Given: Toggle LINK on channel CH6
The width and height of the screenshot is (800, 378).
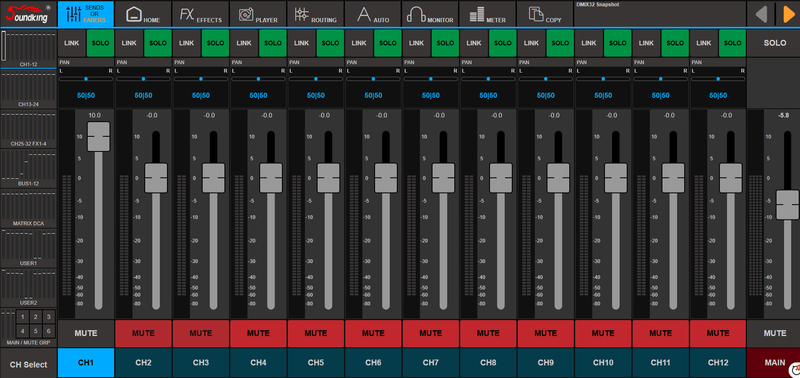Looking at the screenshot, I should (359, 43).
